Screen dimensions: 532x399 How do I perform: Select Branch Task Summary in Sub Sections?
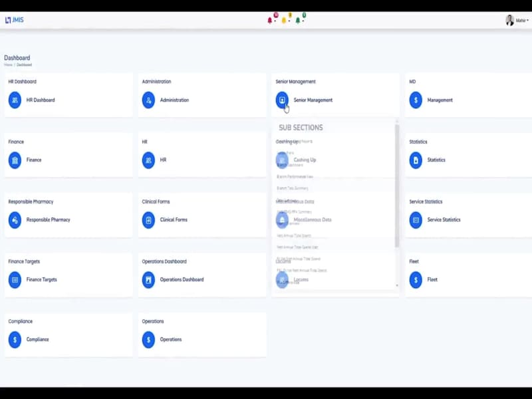click(x=293, y=188)
